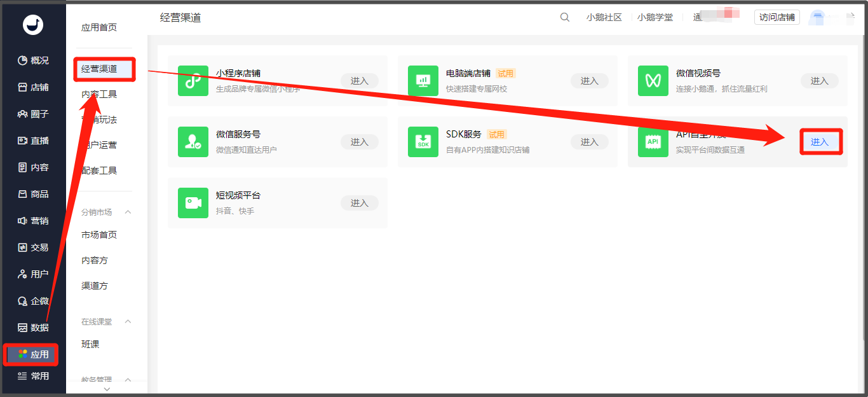Viewport: 868px width, 397px height.
Task: Collapse the 分销市场 section chevron
Action: [128, 212]
